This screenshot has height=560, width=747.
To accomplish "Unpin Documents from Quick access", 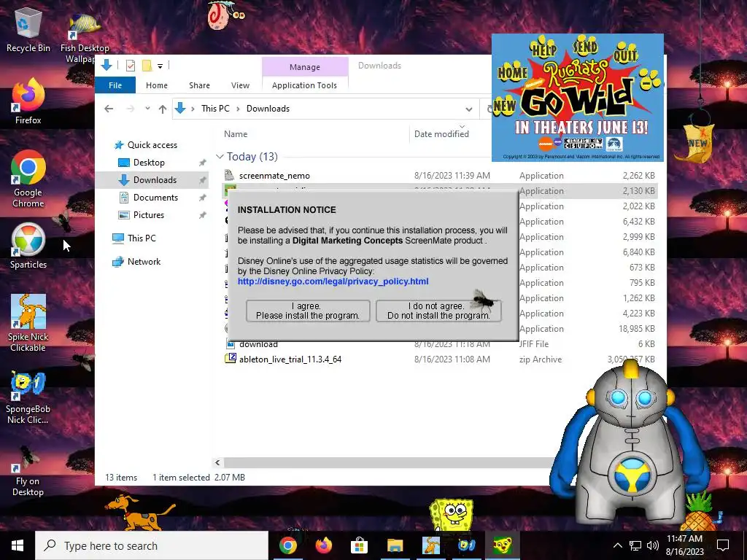I will [x=203, y=198].
